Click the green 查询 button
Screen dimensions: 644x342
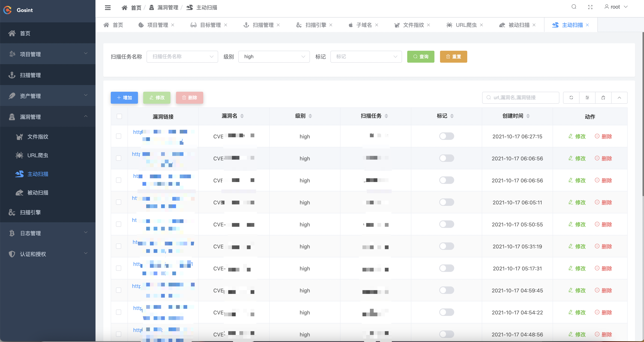(420, 57)
